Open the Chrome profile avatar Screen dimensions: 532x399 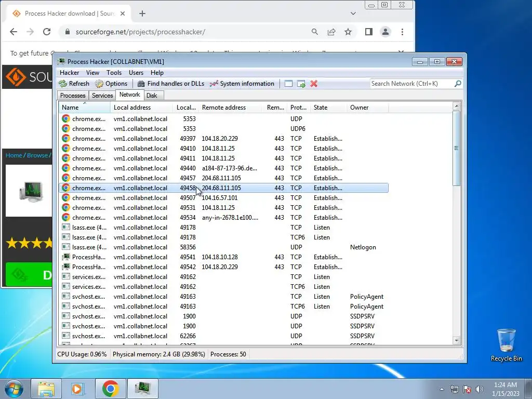coord(385,32)
